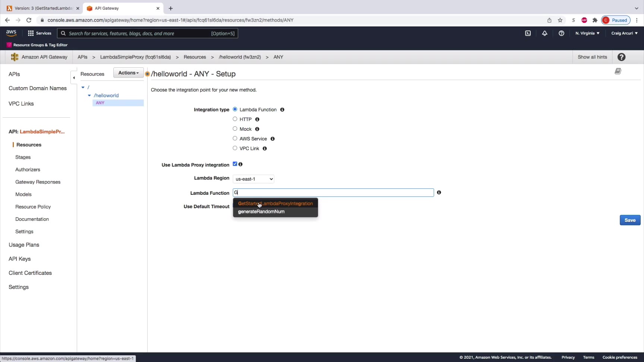Open the Actions dropdown
Image resolution: width=644 pixels, height=362 pixels.
pos(129,73)
